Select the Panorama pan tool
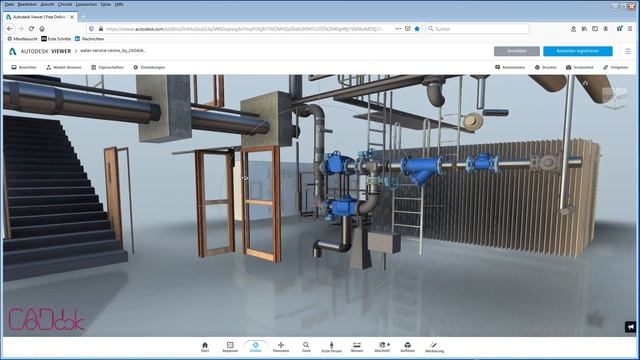 click(281, 347)
